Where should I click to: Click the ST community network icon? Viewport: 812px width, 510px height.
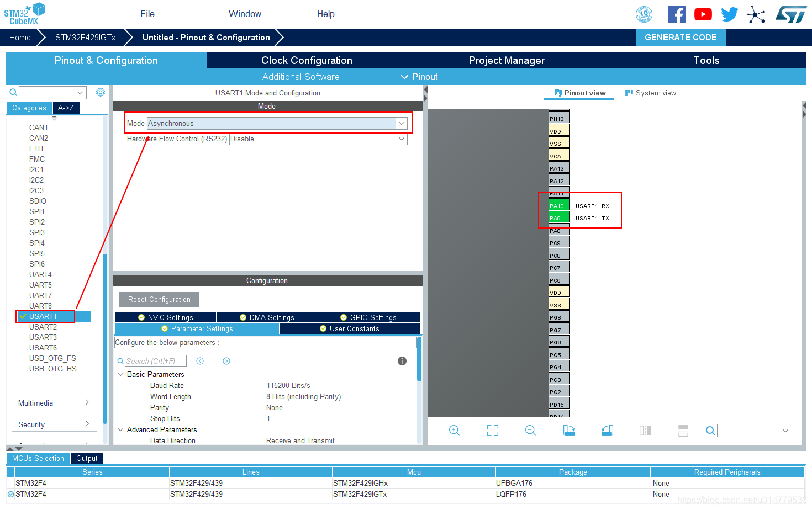tap(756, 14)
